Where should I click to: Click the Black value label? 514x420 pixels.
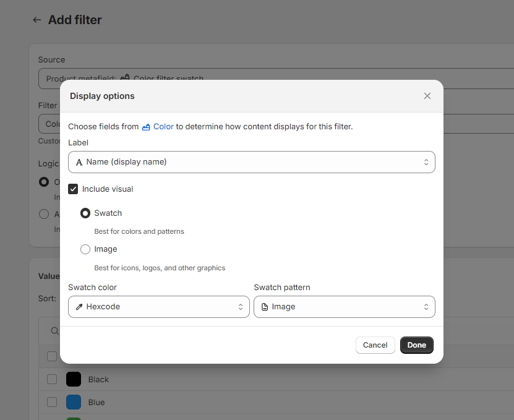98,380
